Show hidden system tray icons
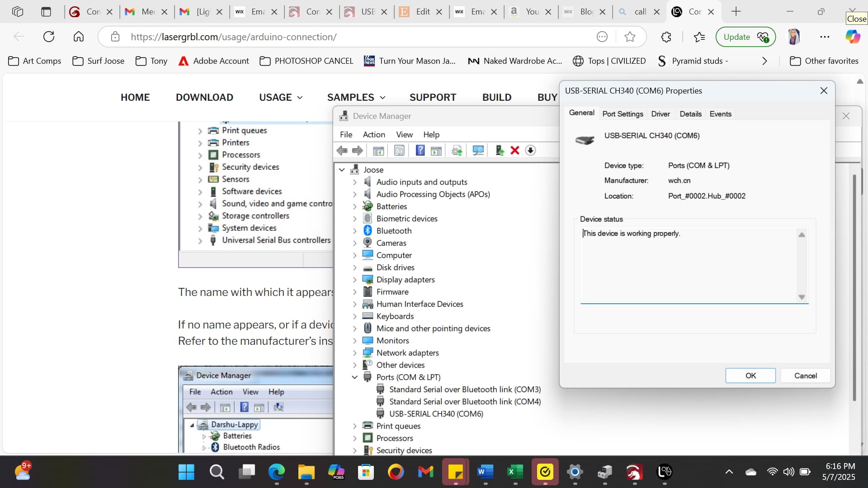Screen dimensions: 868x488 [x=729, y=472]
